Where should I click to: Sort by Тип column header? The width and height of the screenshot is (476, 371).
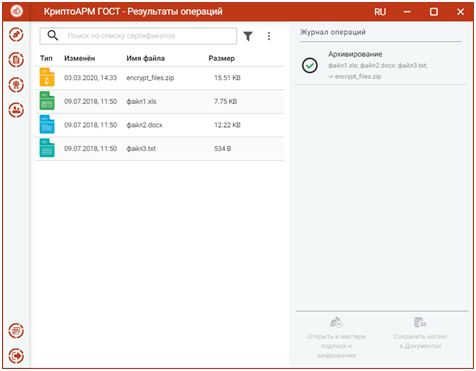coord(46,58)
